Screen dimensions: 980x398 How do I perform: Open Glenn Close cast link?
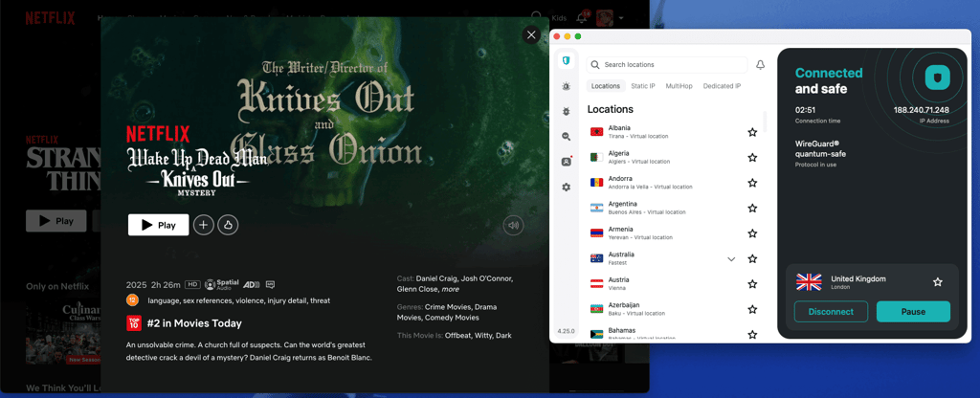click(417, 289)
